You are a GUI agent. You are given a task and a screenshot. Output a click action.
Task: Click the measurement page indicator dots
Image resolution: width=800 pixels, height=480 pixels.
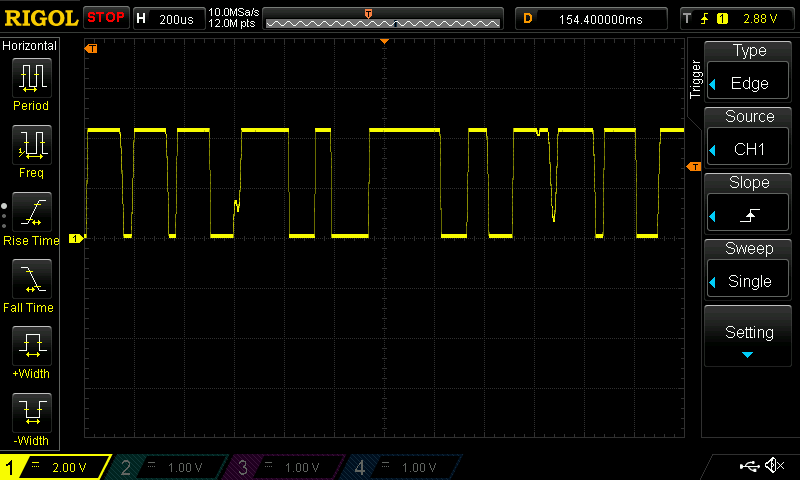click(4, 216)
